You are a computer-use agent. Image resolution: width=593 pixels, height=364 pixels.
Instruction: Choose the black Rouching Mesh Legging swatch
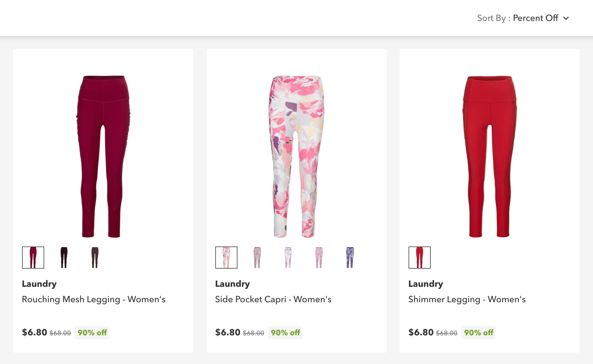coord(64,258)
